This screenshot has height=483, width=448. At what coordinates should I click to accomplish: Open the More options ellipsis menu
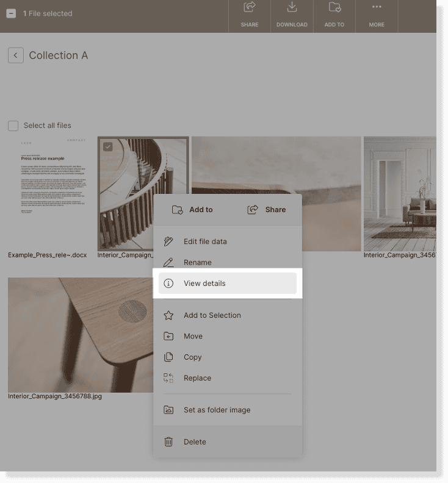coord(377,9)
